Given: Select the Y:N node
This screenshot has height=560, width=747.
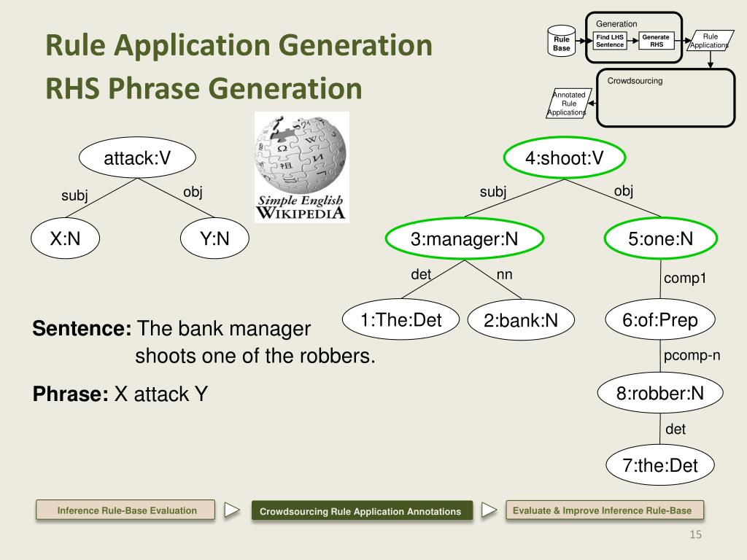Looking at the screenshot, I should [x=215, y=238].
